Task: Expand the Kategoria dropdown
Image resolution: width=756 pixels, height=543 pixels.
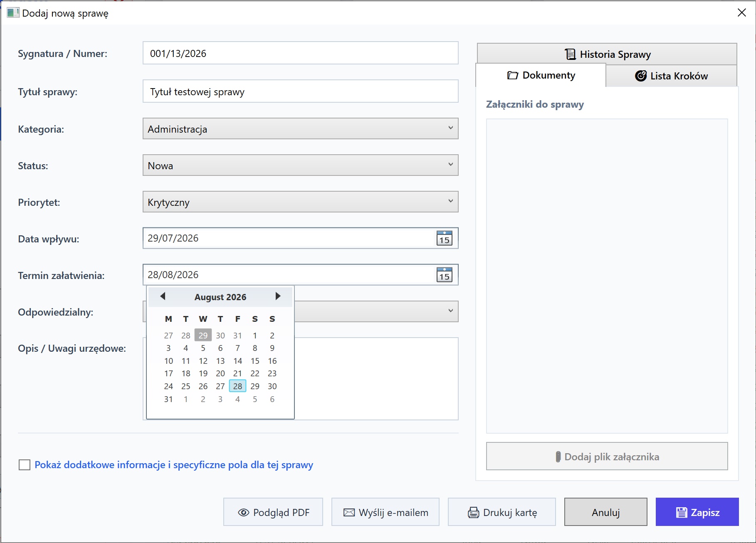Action: click(x=300, y=128)
